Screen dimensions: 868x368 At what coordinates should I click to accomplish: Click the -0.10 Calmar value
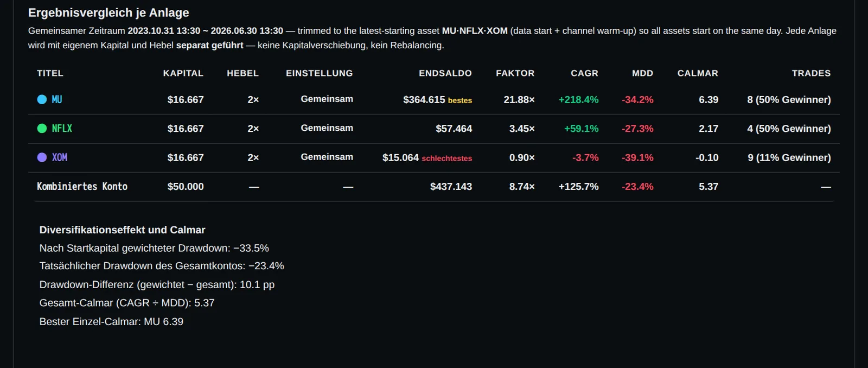(x=707, y=157)
